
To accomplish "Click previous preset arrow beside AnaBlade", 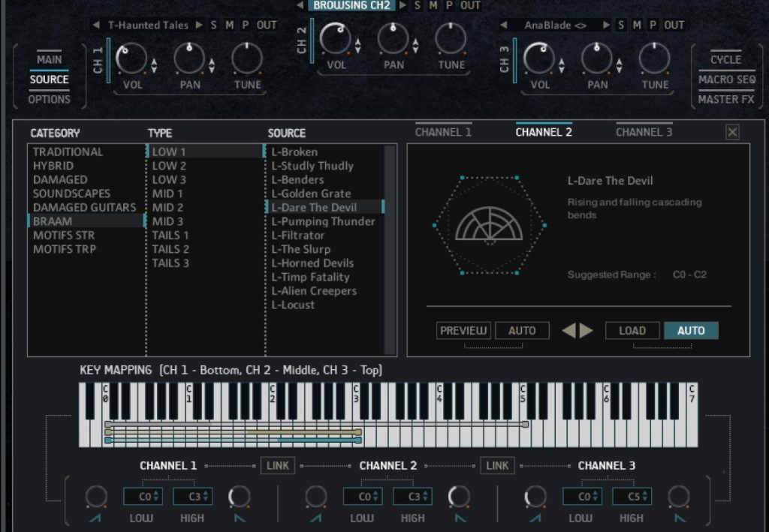I will click(x=505, y=25).
